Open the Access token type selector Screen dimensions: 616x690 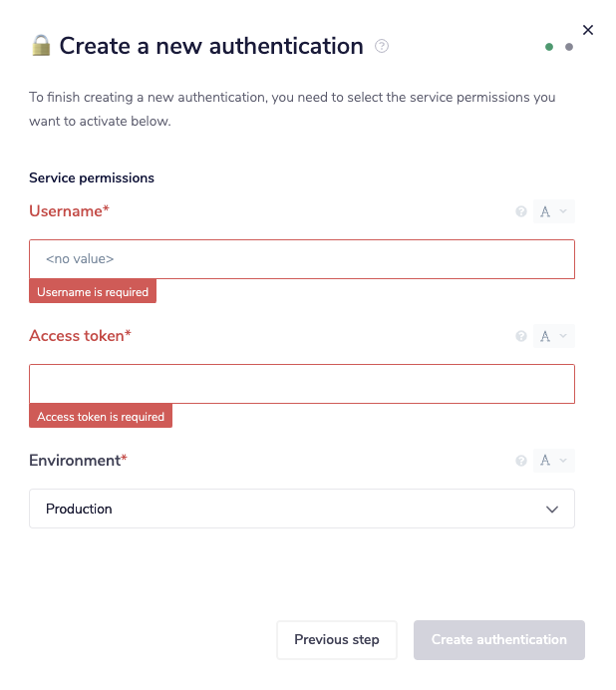[553, 336]
